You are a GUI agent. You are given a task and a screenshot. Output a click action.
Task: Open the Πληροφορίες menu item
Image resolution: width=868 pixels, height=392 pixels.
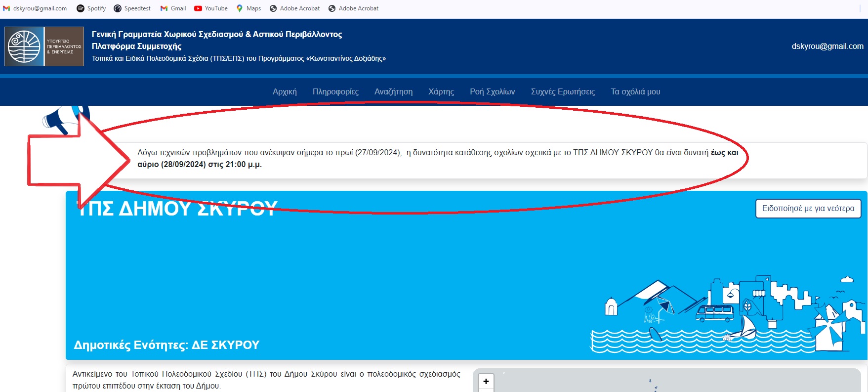[x=335, y=92]
